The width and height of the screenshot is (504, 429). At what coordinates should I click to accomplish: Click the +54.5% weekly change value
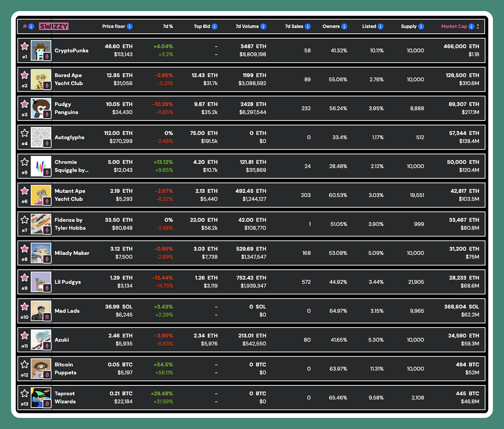click(x=163, y=365)
